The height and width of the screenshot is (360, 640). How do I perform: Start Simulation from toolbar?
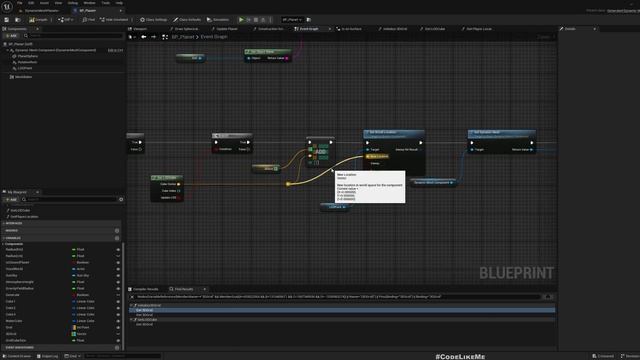[218, 20]
